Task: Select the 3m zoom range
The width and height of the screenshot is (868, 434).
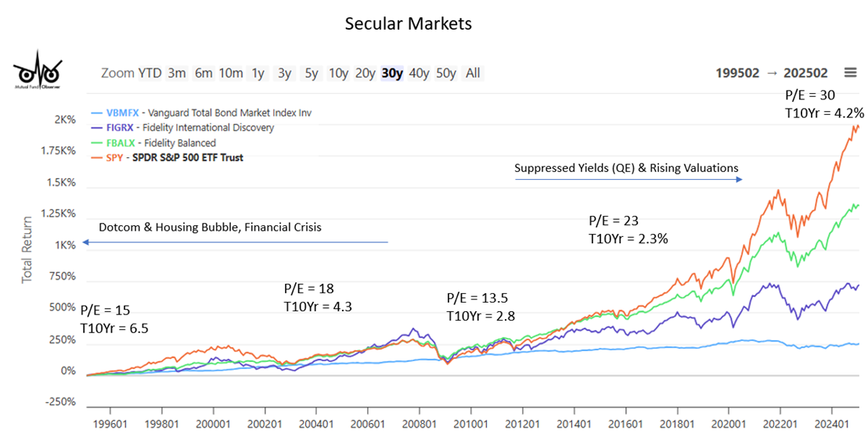Action: point(177,74)
